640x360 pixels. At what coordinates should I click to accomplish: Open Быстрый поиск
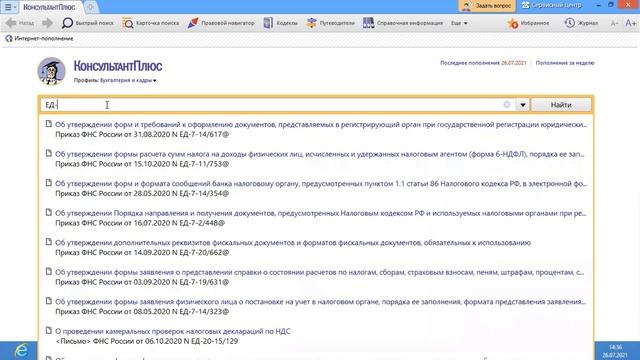[x=88, y=23]
